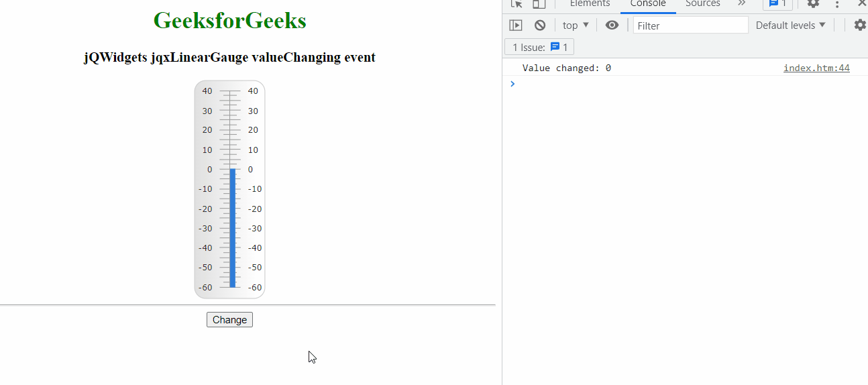868x385 pixels.
Task: Open the DevTools settings gear
Action: tap(813, 4)
